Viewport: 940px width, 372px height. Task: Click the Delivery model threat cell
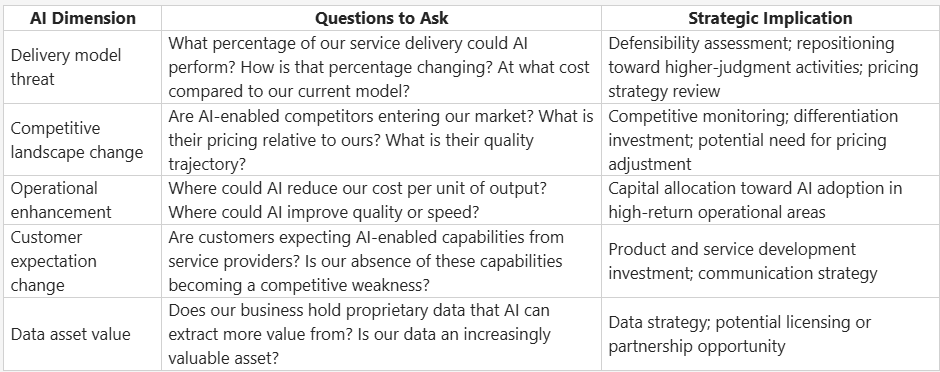click(83, 66)
